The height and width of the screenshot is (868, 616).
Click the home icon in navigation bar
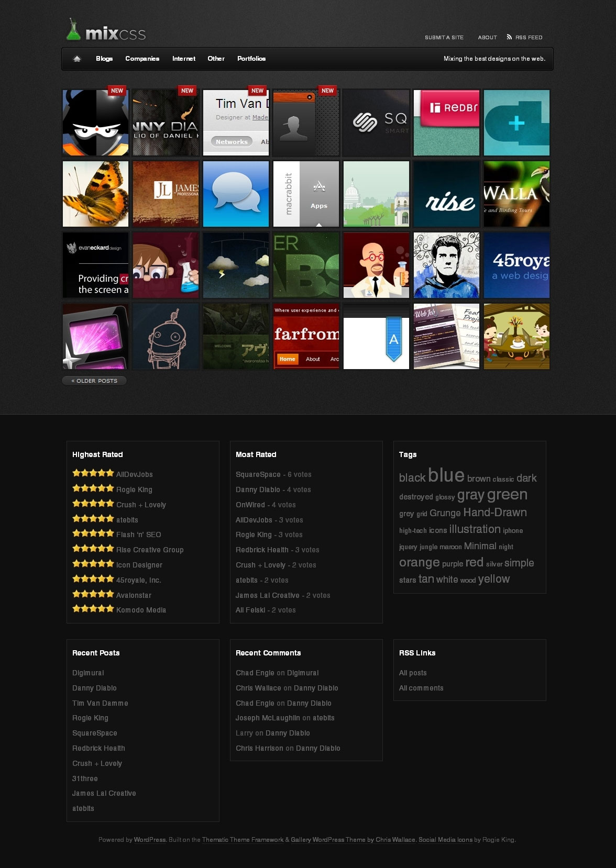pos(77,59)
